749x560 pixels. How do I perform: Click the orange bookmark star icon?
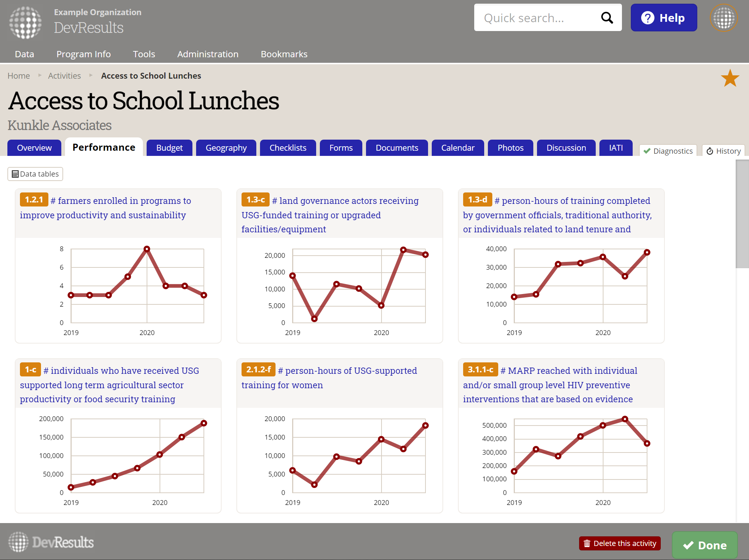pyautogui.click(x=730, y=78)
